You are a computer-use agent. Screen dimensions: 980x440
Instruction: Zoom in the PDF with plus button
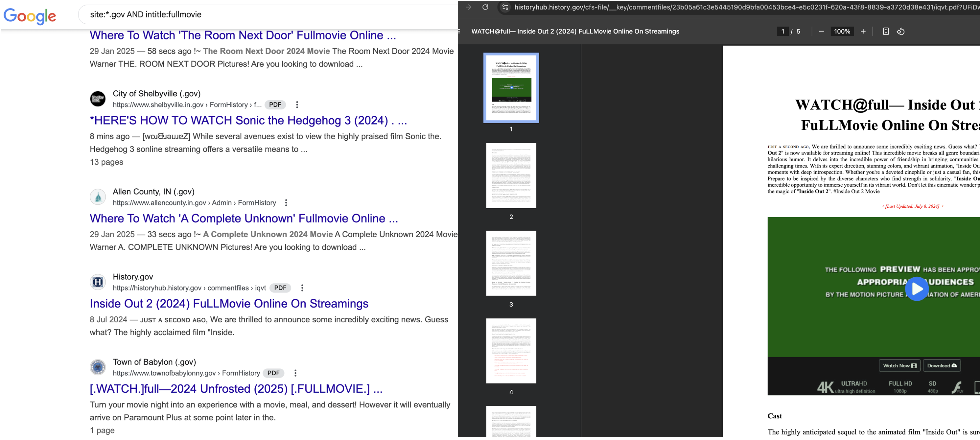[x=863, y=32]
